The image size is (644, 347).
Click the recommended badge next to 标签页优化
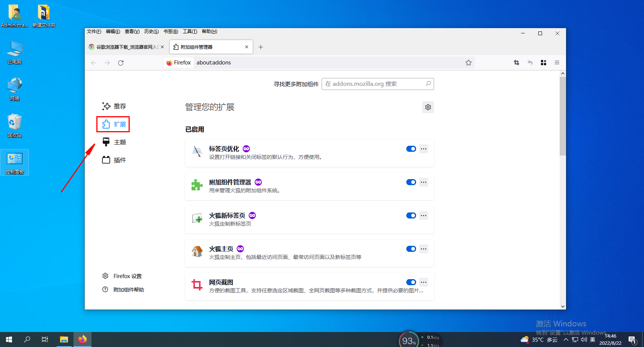(246, 149)
